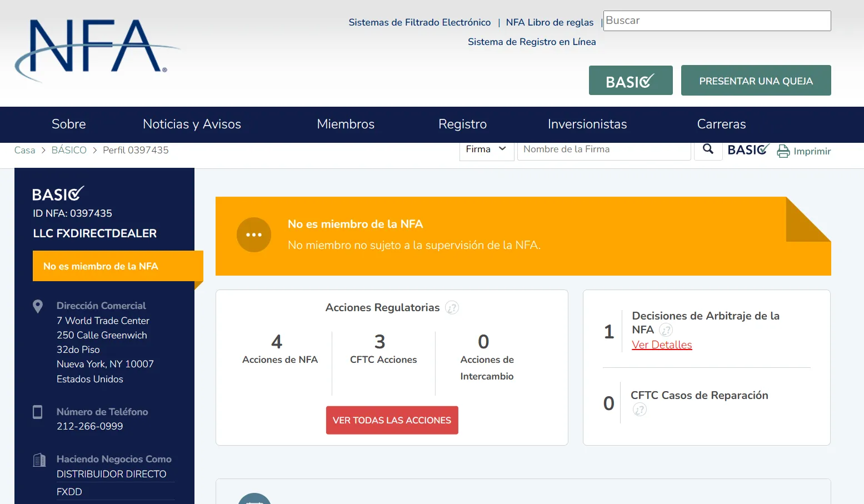Click Ver Todas Las Acciones button
Viewport: 864px width, 504px height.
(392, 420)
